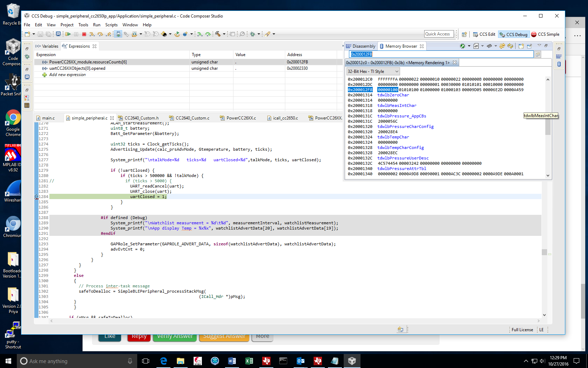Click the Resume debug button
This screenshot has height=368, width=588.
pos(68,34)
